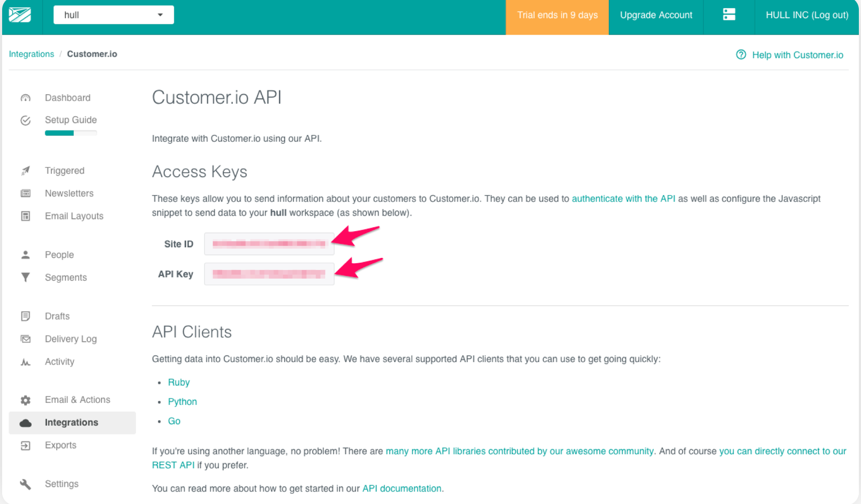Click the help question mark icon
Screen dimensions: 861x504
tap(741, 55)
